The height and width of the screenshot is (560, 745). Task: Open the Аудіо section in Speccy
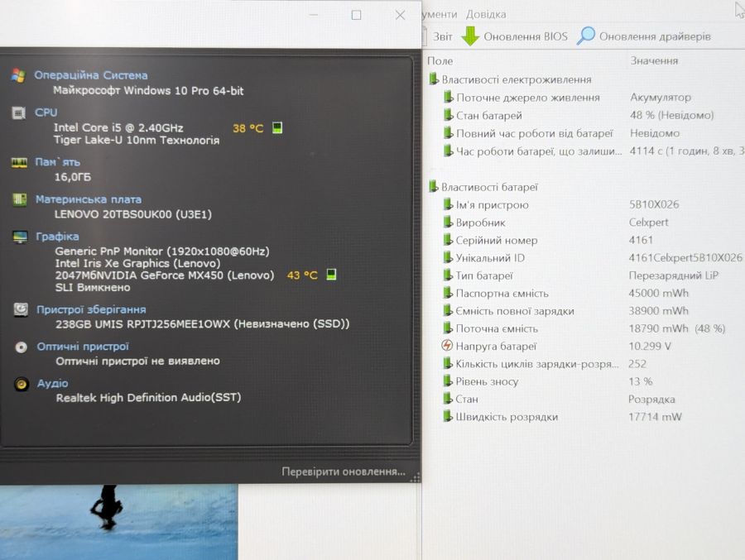coord(53,383)
